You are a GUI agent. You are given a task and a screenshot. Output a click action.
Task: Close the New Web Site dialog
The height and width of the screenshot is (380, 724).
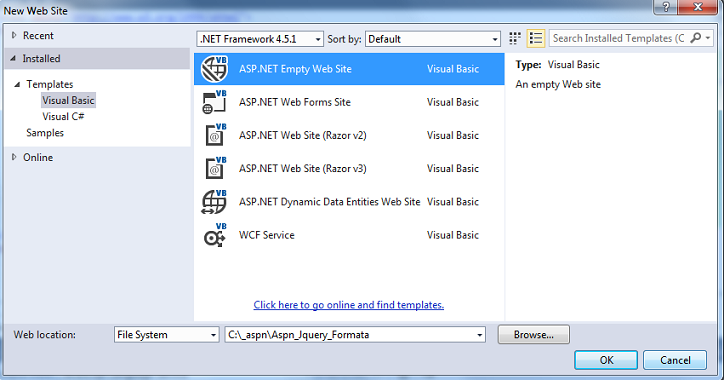pos(698,7)
